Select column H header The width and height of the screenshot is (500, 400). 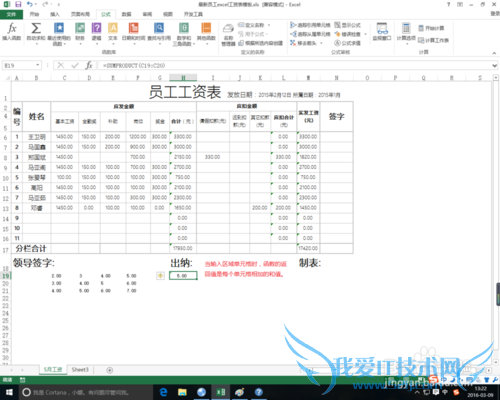click(x=183, y=78)
